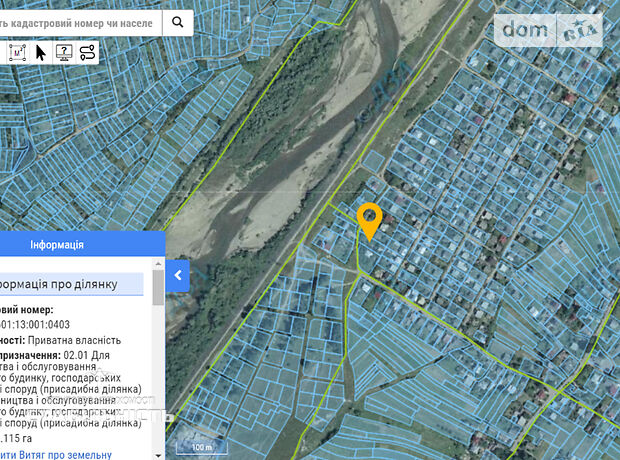Collapse the info panel with left chevron

click(x=178, y=276)
